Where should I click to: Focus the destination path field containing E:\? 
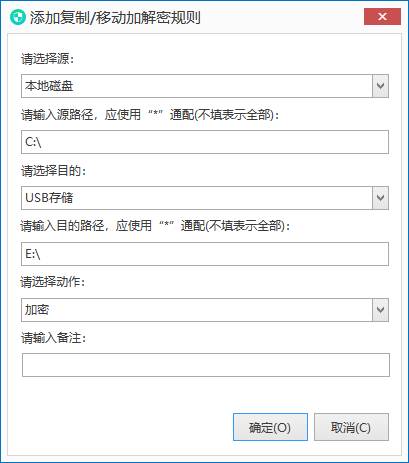(205, 254)
